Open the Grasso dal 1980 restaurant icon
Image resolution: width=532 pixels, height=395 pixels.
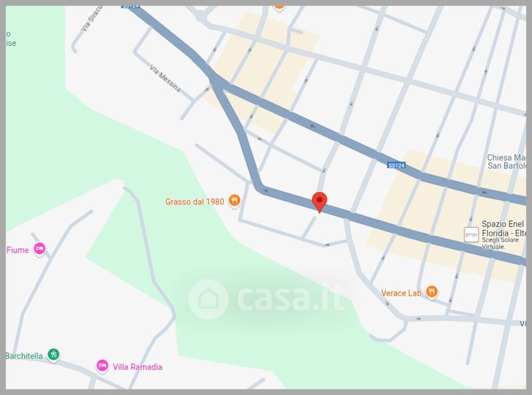(x=234, y=201)
